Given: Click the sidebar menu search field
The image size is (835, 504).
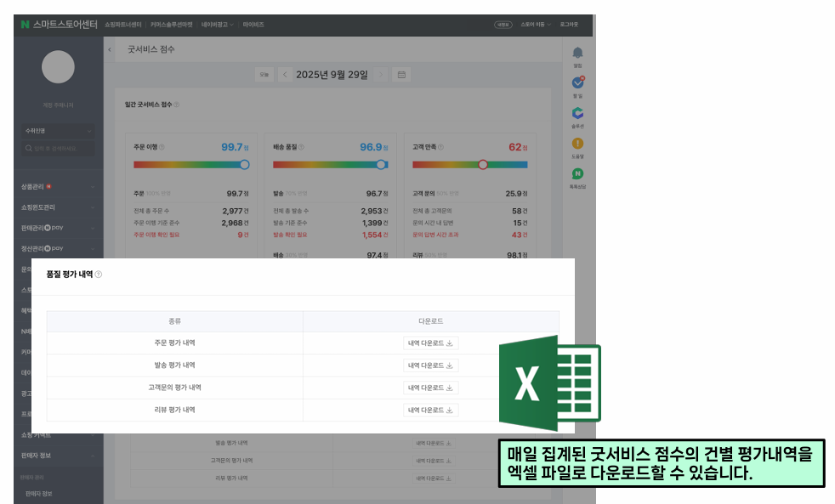Looking at the screenshot, I should (x=58, y=149).
